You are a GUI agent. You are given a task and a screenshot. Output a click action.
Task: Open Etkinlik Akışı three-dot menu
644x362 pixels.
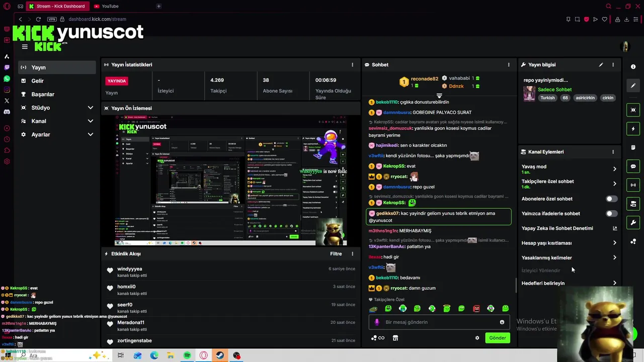[352, 254]
